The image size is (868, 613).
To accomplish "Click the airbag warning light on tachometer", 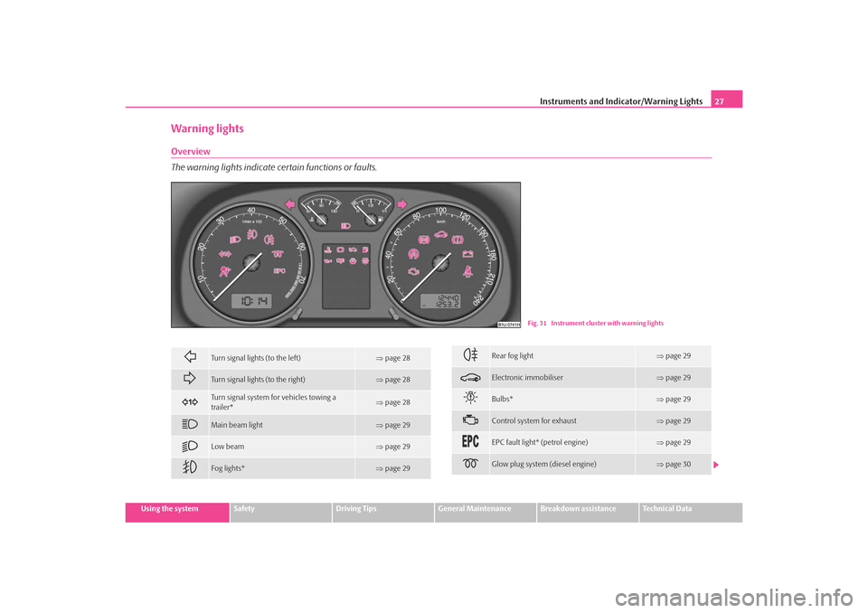I will click(x=224, y=271).
